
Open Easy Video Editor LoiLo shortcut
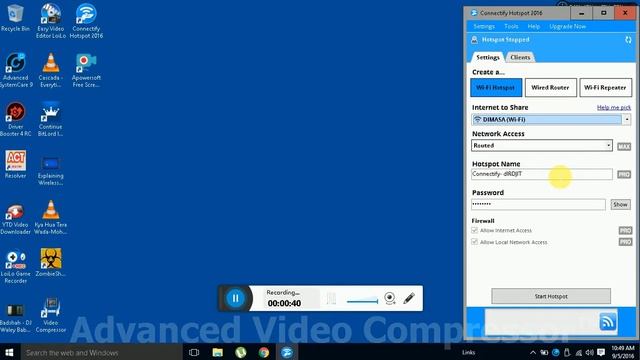pyautogui.click(x=51, y=20)
